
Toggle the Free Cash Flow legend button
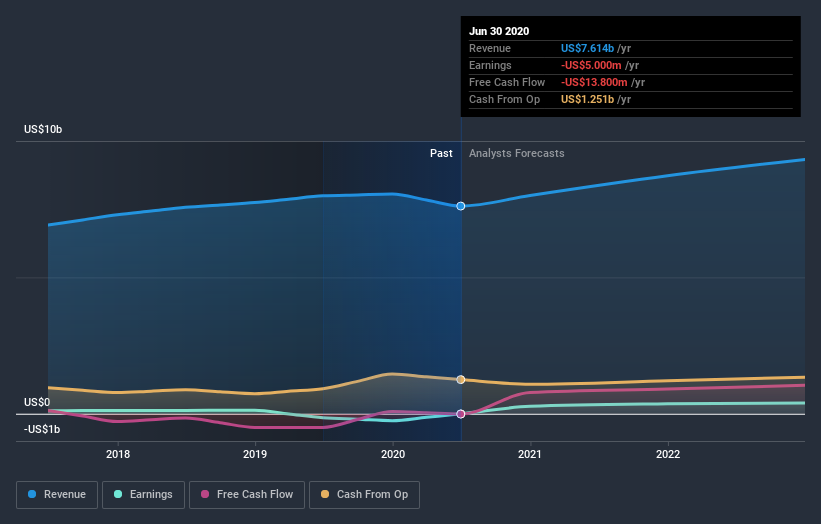tap(247, 495)
